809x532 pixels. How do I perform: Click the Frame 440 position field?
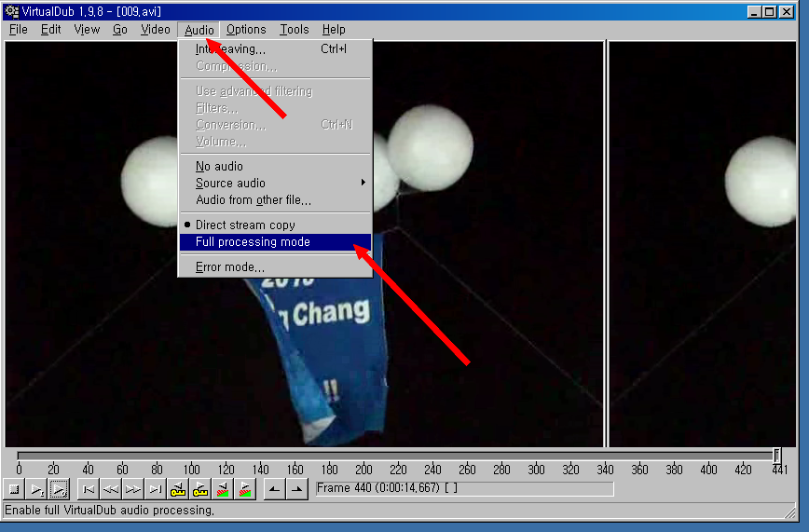pos(464,488)
